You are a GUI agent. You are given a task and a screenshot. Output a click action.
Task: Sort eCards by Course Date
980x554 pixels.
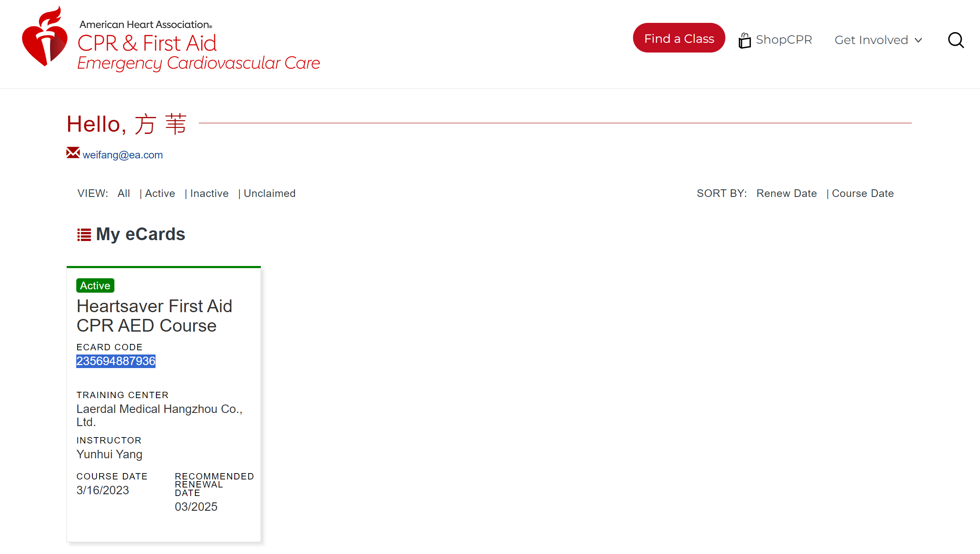[863, 194]
